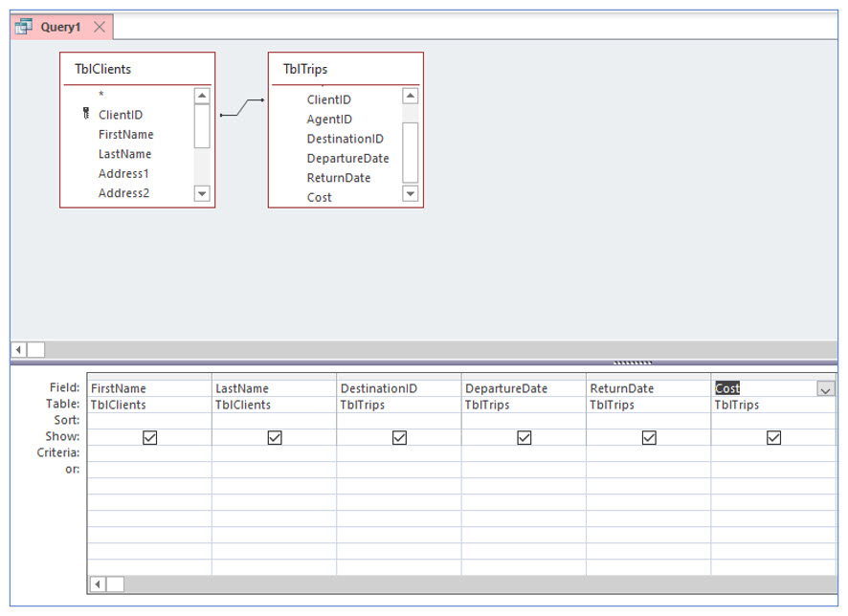The height and width of the screenshot is (616, 848).
Task: Uncheck Show box for DepartureDate column
Action: (x=524, y=438)
